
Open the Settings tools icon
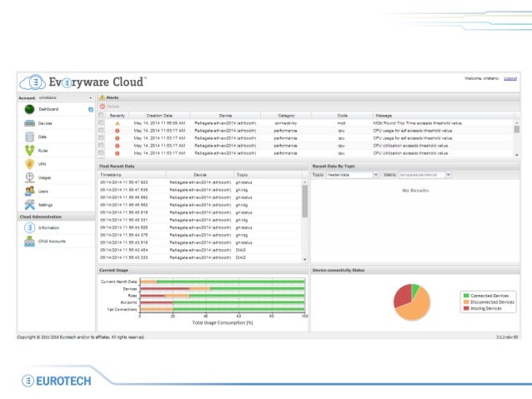click(29, 205)
